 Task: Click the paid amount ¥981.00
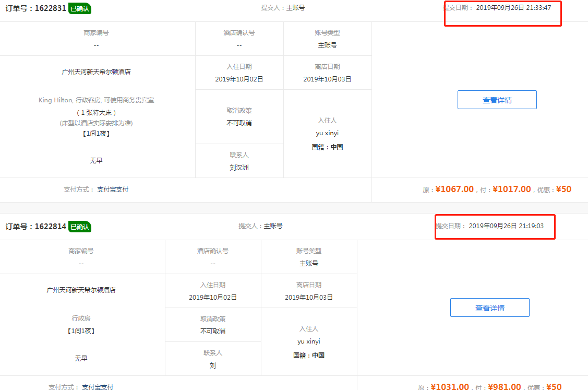(504, 387)
